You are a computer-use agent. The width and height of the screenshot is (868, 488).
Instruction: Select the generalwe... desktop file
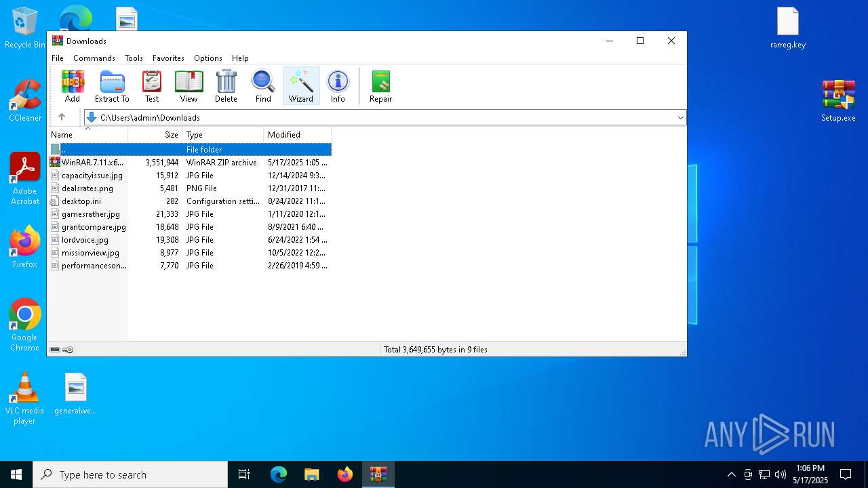point(76,394)
